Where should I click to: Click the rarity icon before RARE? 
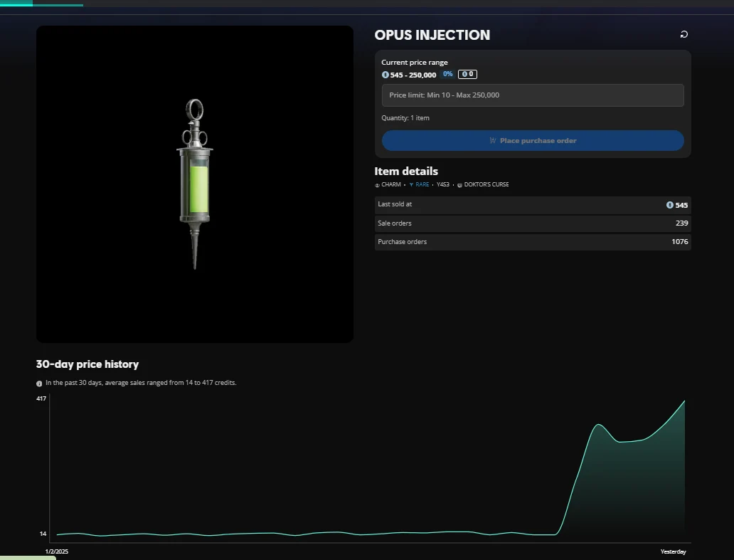tap(412, 185)
